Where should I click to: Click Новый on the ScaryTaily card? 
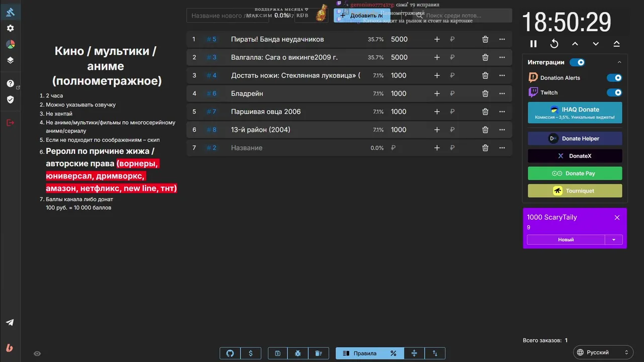(x=566, y=240)
